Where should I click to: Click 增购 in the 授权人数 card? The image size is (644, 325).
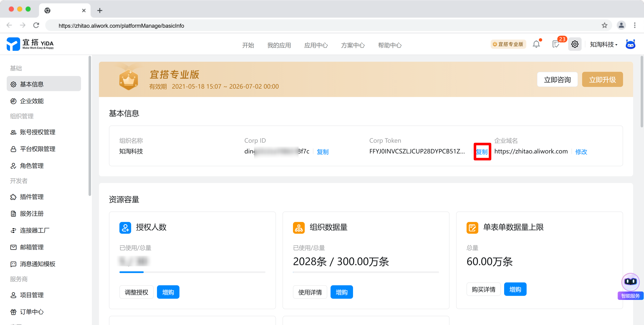point(168,292)
